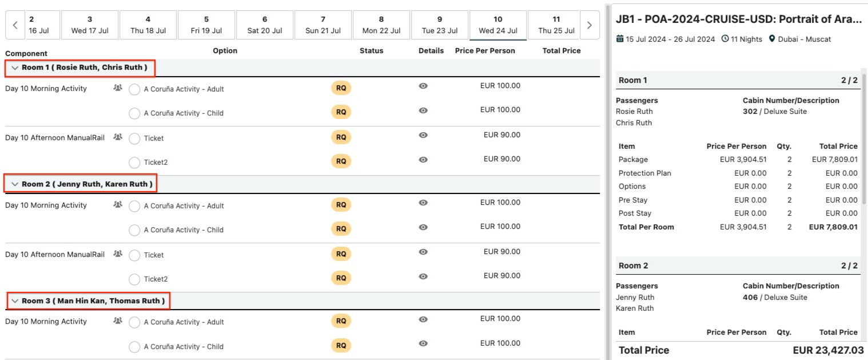The height and width of the screenshot is (360, 868).
Task: Collapse the Room 1 (Rosie Ruth, Chris Ruth) section
Action: click(x=15, y=68)
